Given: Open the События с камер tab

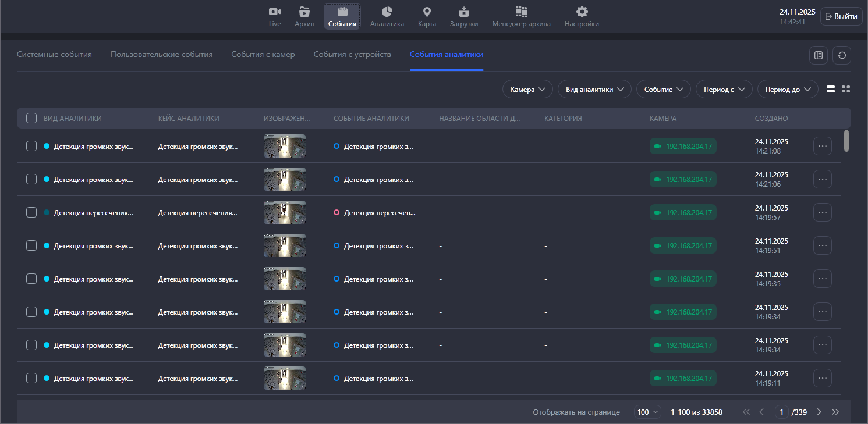Looking at the screenshot, I should pos(263,54).
